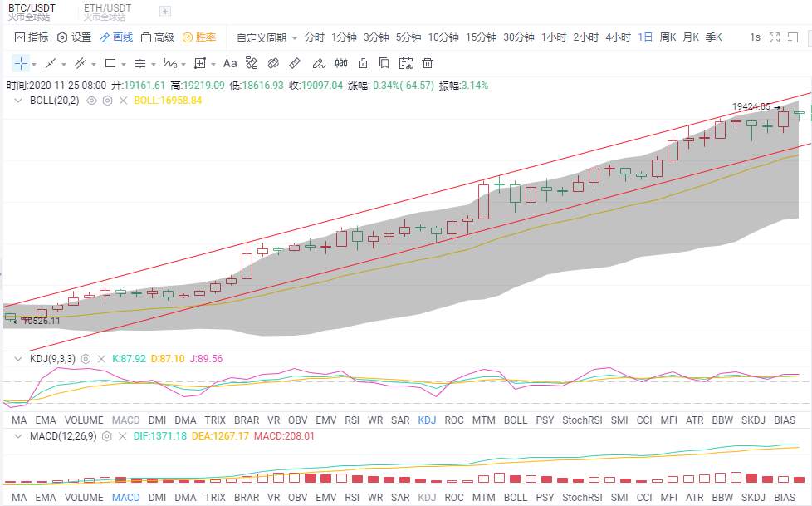Click the ruler-and-pencil drawing style icon

click(x=252, y=63)
